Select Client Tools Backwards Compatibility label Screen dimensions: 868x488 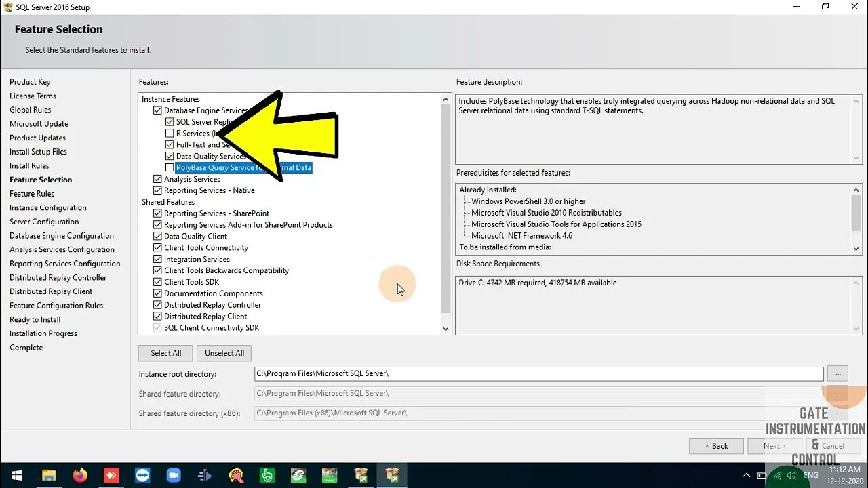tap(226, 270)
